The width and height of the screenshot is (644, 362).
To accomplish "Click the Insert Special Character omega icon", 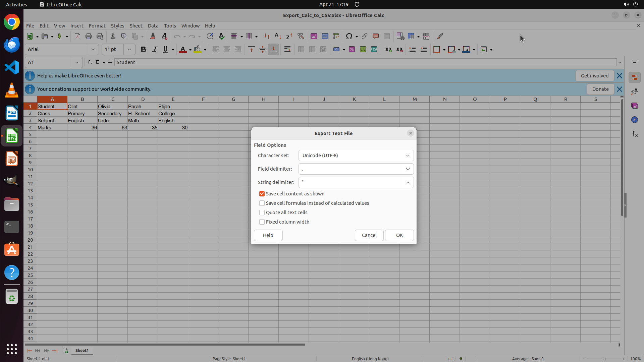I will click(x=349, y=36).
